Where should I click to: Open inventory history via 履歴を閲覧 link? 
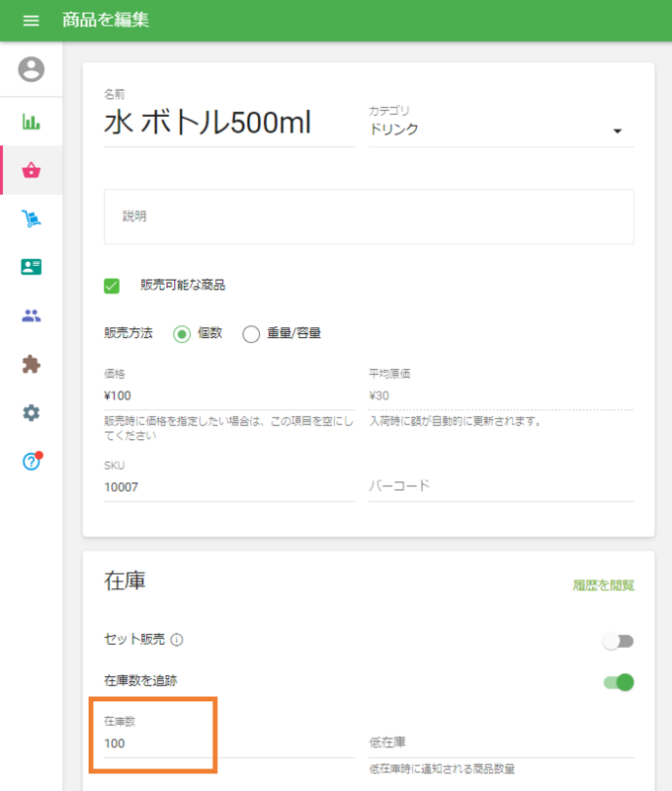pyautogui.click(x=610, y=585)
